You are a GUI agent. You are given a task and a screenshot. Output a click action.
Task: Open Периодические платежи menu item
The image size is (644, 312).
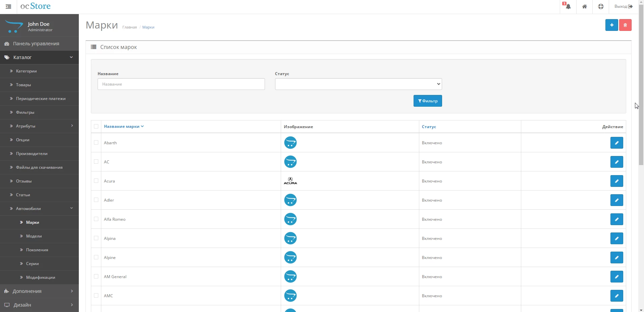(x=39, y=99)
